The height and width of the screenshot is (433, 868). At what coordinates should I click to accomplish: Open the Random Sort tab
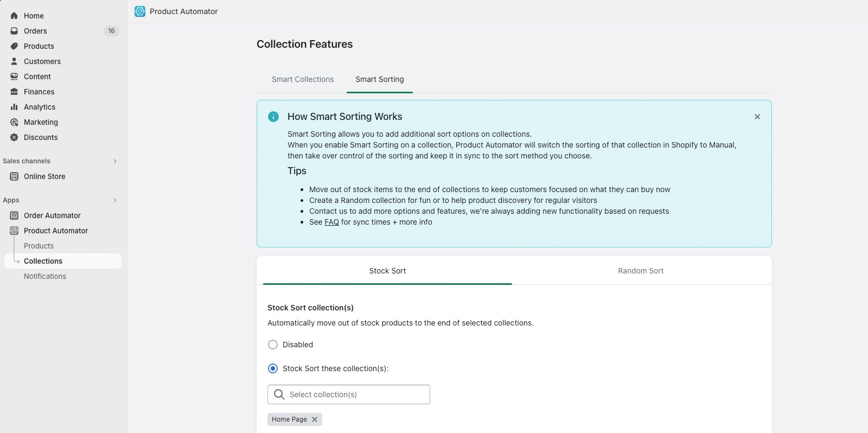click(x=641, y=271)
